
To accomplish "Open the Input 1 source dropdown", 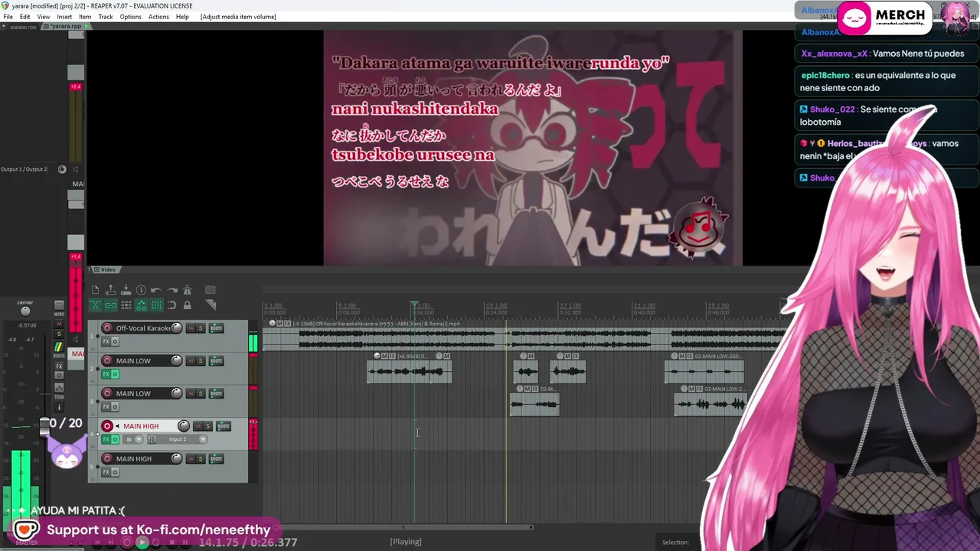I will [x=183, y=439].
